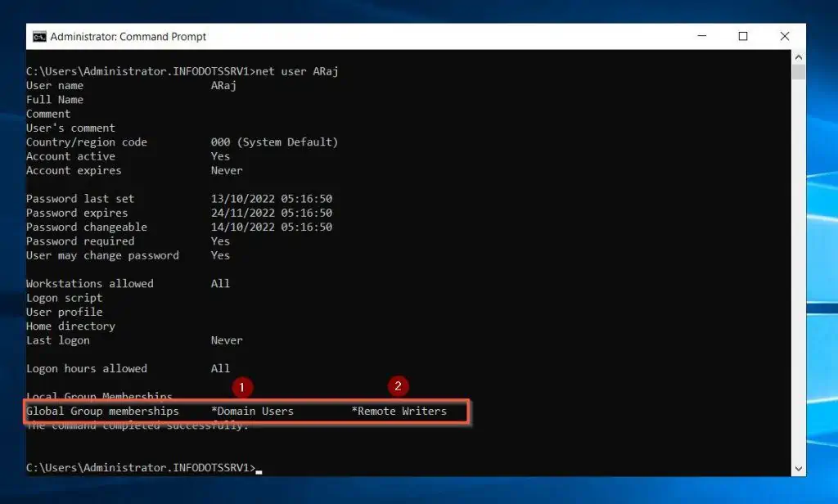This screenshot has height=504, width=838.
Task: Click the vertical scrollbar thumb
Action: point(799,72)
